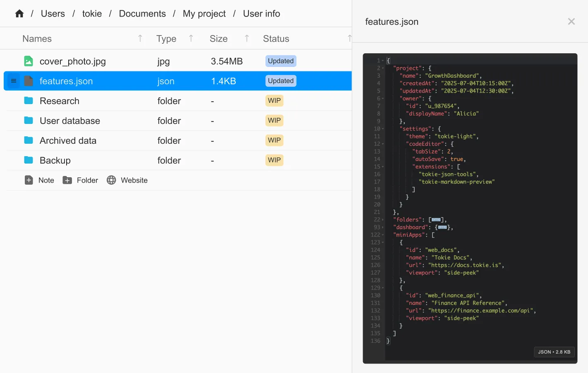The width and height of the screenshot is (588, 373).
Task: Open the User database folder
Action: point(70,121)
